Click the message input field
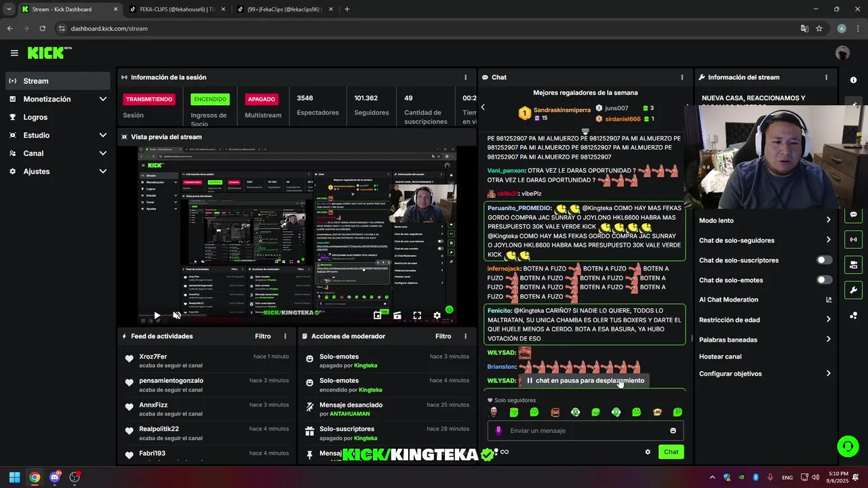868x488 pixels. pos(585,430)
